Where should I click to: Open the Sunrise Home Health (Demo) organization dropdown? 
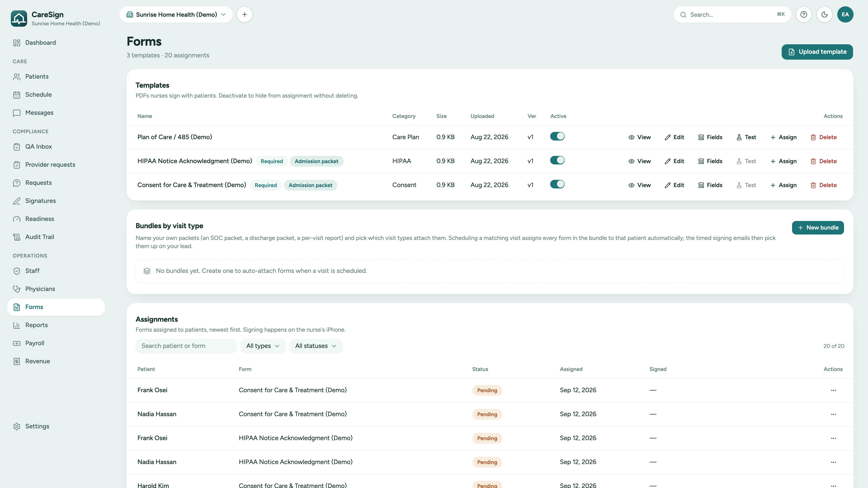coord(176,14)
